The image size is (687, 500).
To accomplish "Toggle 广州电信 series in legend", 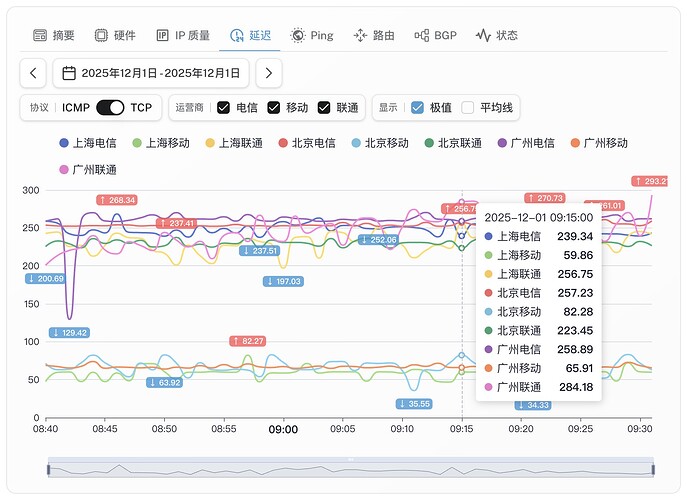I will (526, 143).
